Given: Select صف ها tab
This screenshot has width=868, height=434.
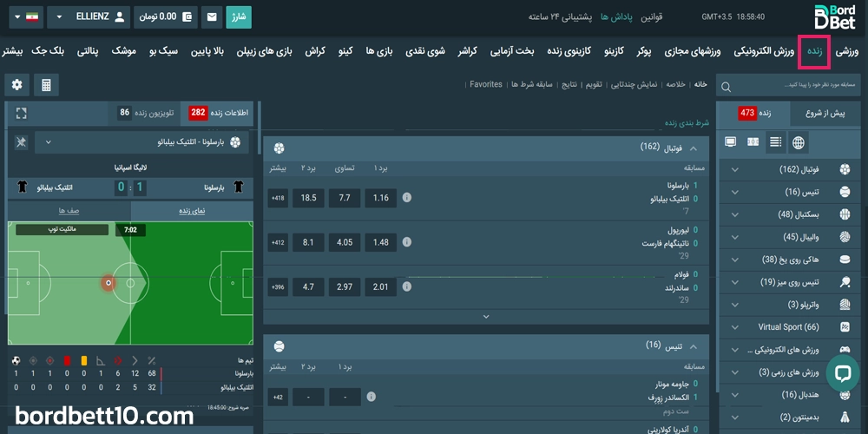Looking at the screenshot, I should (x=69, y=211).
